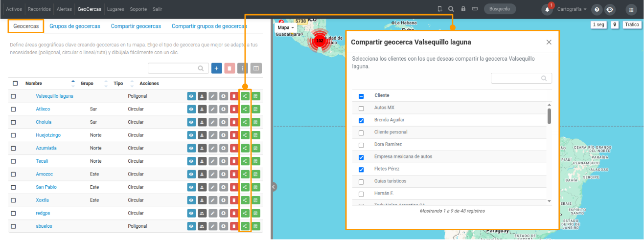Click the share icon for San Pablo
The image size is (644, 240).
pos(245,187)
